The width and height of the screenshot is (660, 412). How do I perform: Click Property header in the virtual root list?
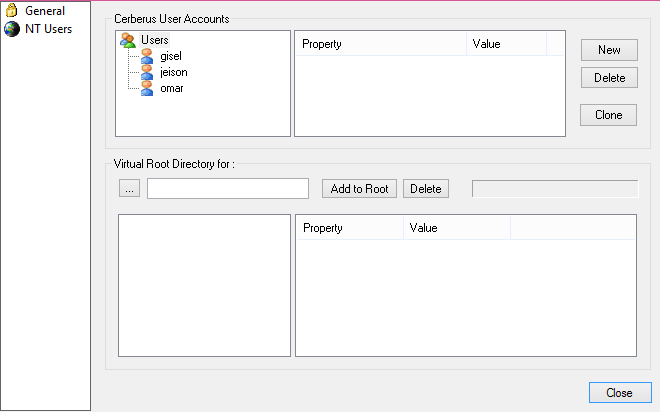click(350, 228)
